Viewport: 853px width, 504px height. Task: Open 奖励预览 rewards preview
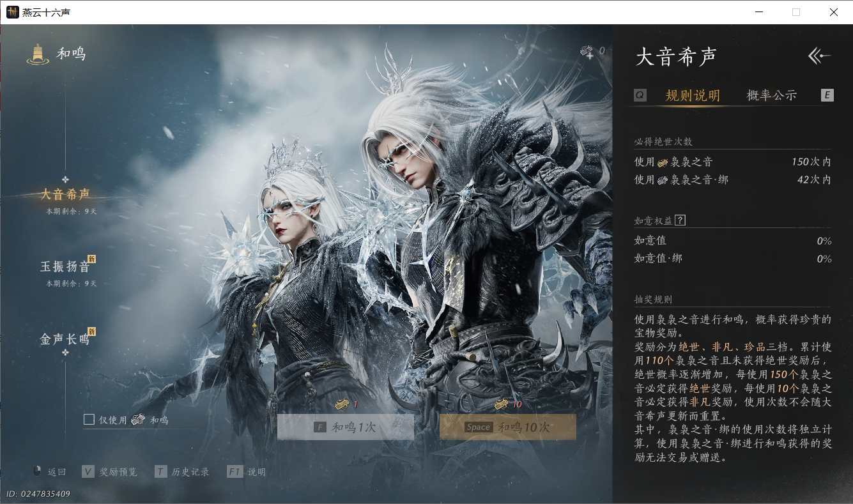click(x=110, y=472)
